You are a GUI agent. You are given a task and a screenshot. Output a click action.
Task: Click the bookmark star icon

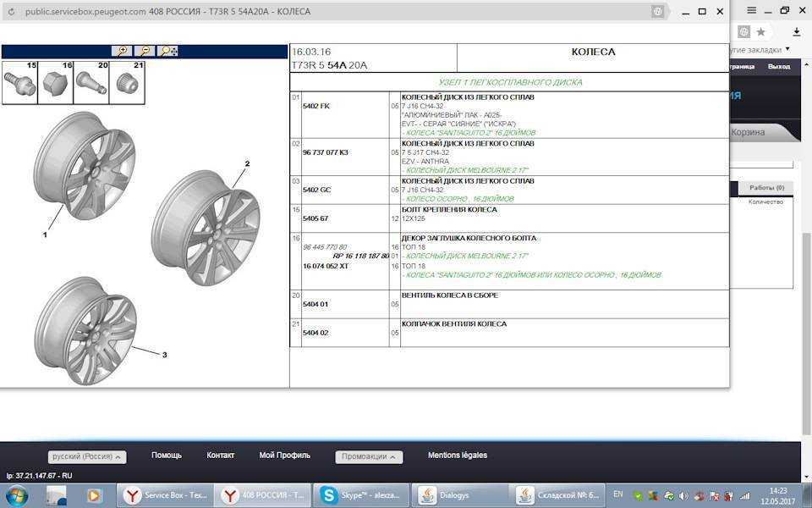click(x=760, y=32)
